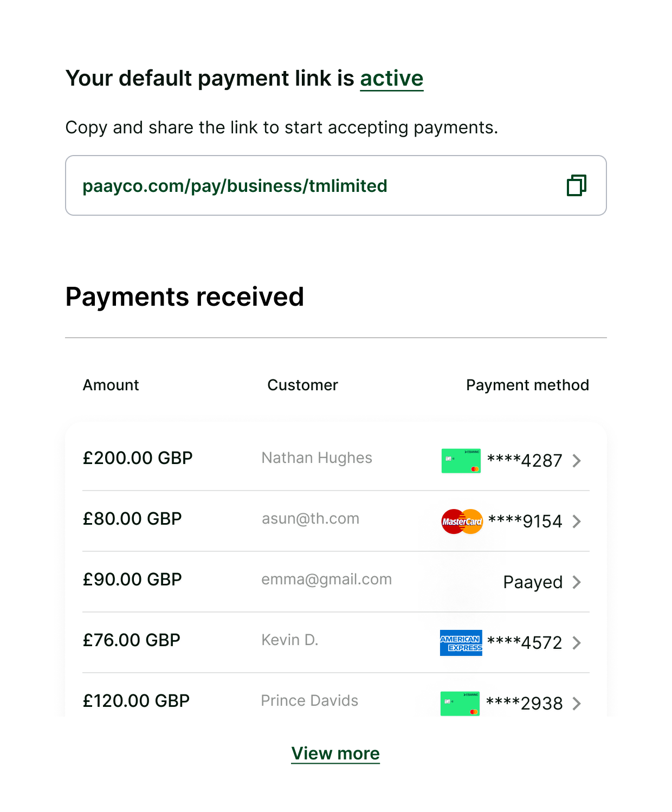Click the American Express logo icon
This screenshot has width=672, height=812.
461,643
